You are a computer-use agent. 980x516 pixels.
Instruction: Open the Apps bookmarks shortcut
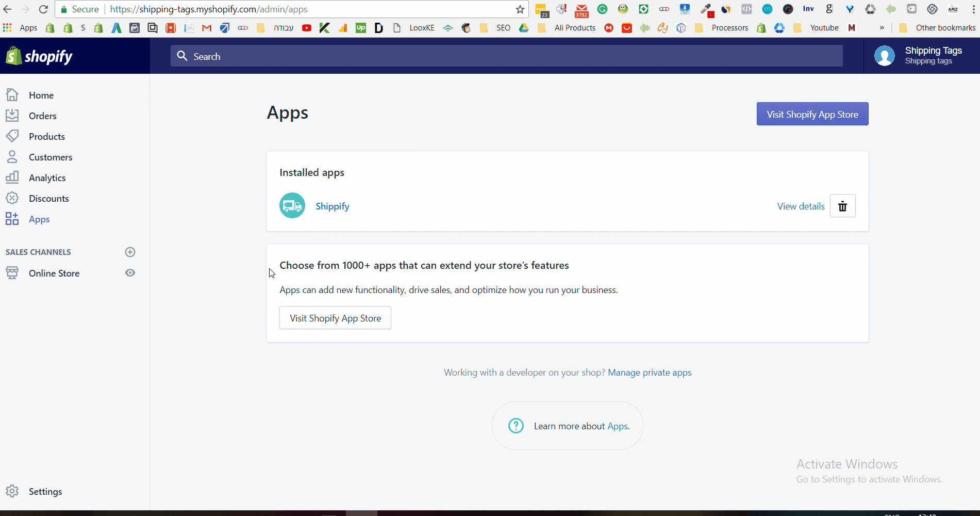pyautogui.click(x=20, y=28)
